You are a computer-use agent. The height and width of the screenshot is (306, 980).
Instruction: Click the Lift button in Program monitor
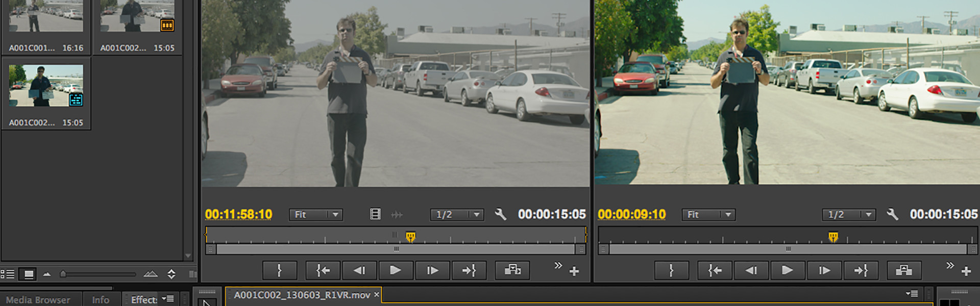904,270
